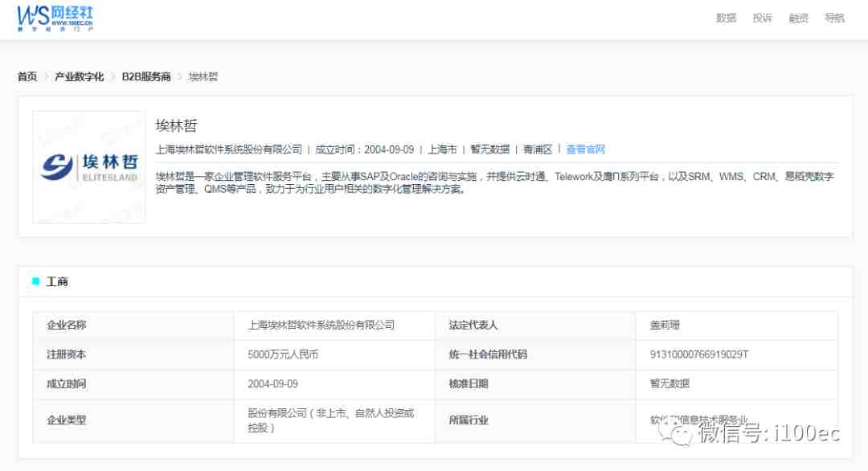Click the 注册资本 label cell

tap(133, 354)
